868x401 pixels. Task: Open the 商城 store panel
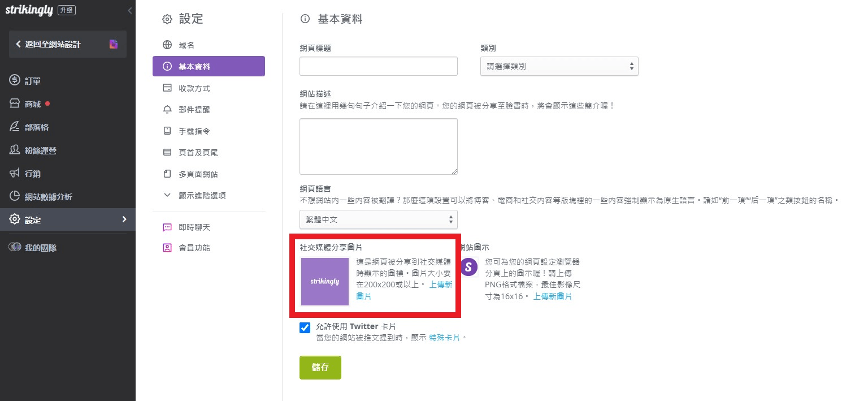[31, 103]
